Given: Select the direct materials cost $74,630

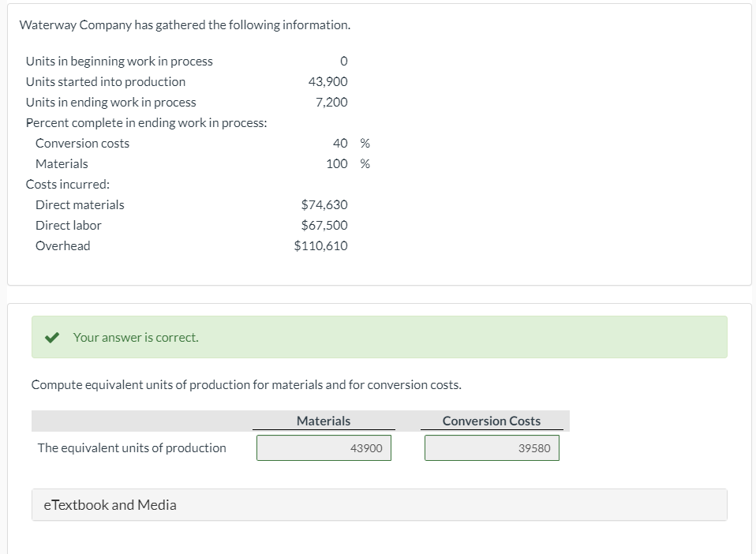Looking at the screenshot, I should click(324, 204).
